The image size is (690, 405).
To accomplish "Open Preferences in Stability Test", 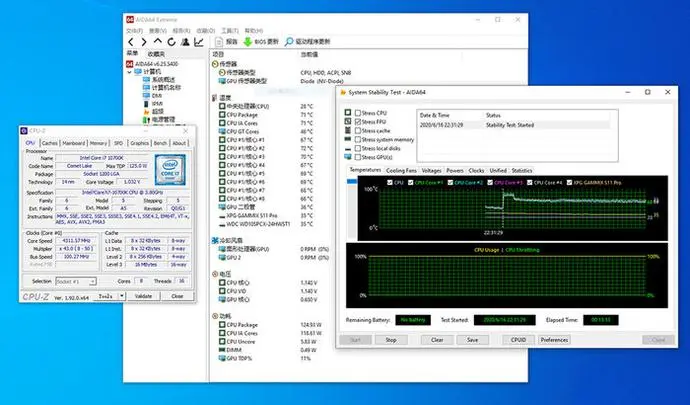I will pos(554,340).
